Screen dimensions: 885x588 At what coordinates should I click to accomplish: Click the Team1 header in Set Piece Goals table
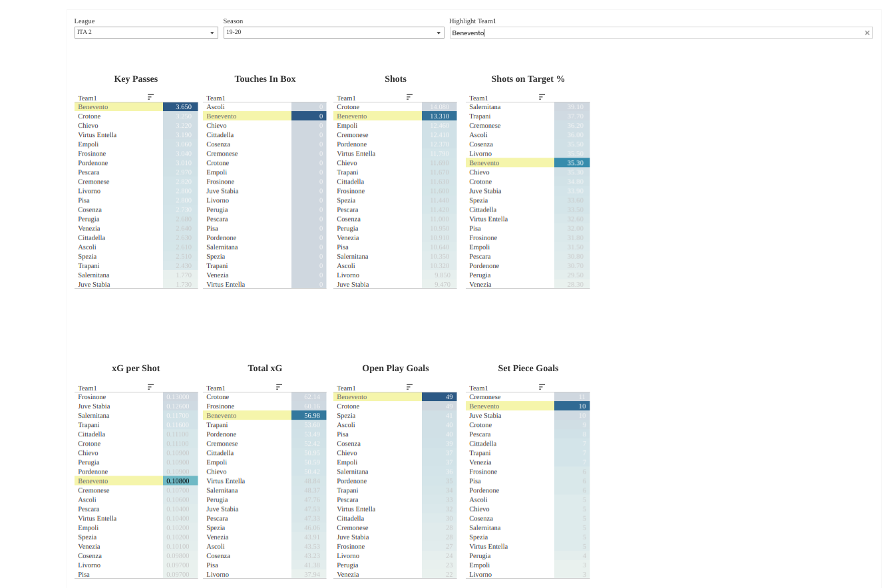click(x=478, y=388)
